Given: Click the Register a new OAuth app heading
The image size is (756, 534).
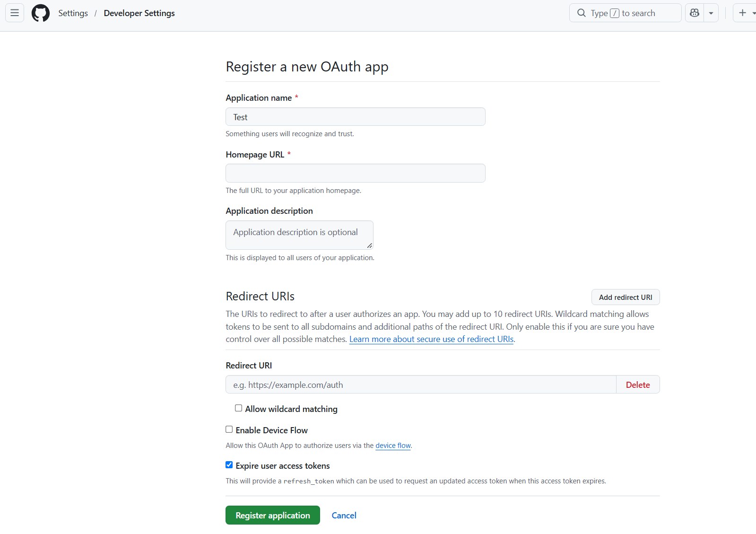Looking at the screenshot, I should (307, 67).
